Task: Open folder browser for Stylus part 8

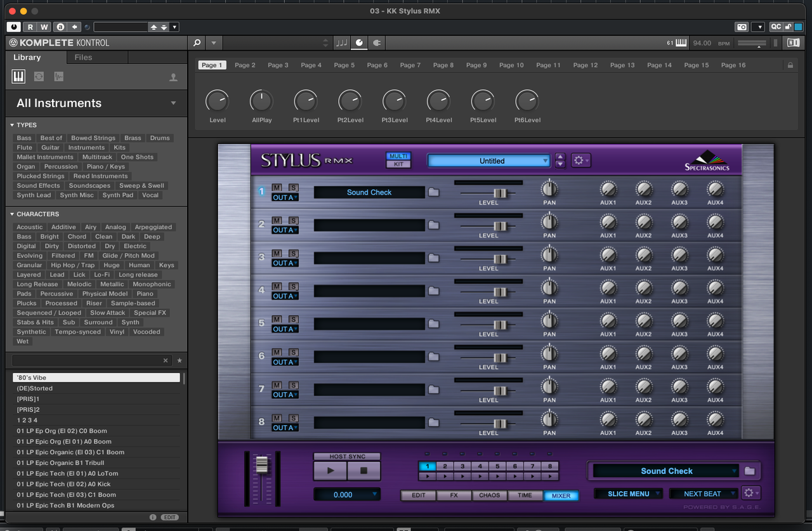Action: tap(433, 423)
